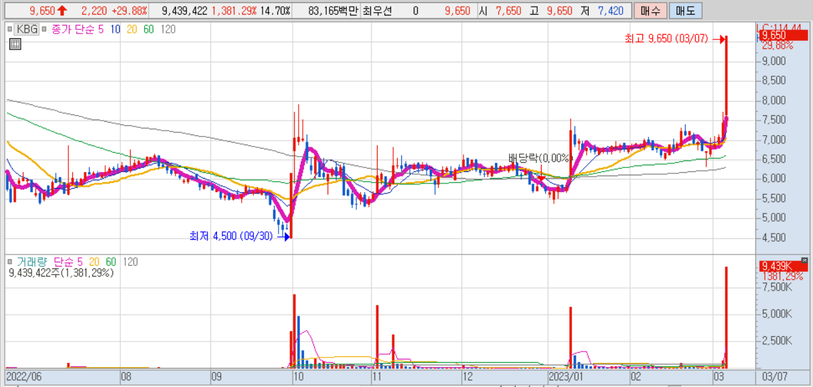This screenshot has width=813, height=387.
Task: Click the 배당락(0.00%) ex-dividend annotation
Action: point(539,158)
